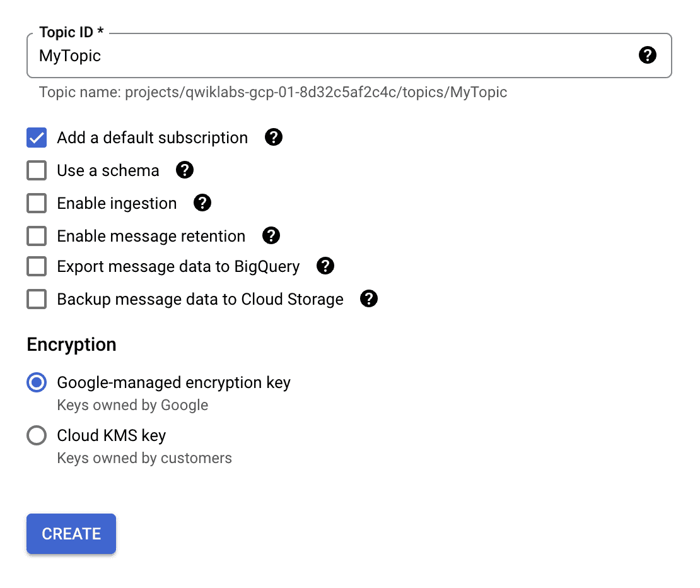Show the Use a schema help tooltip
Image resolution: width=700 pixels, height=588 pixels.
click(185, 170)
